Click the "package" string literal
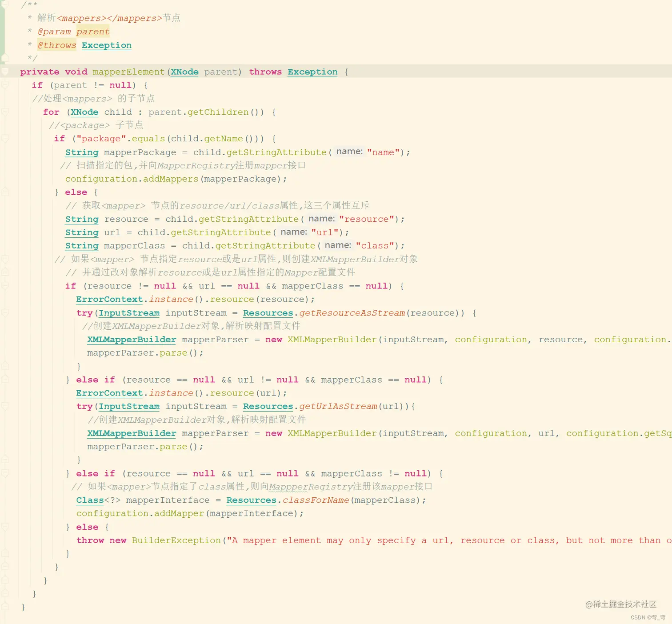 pos(101,139)
